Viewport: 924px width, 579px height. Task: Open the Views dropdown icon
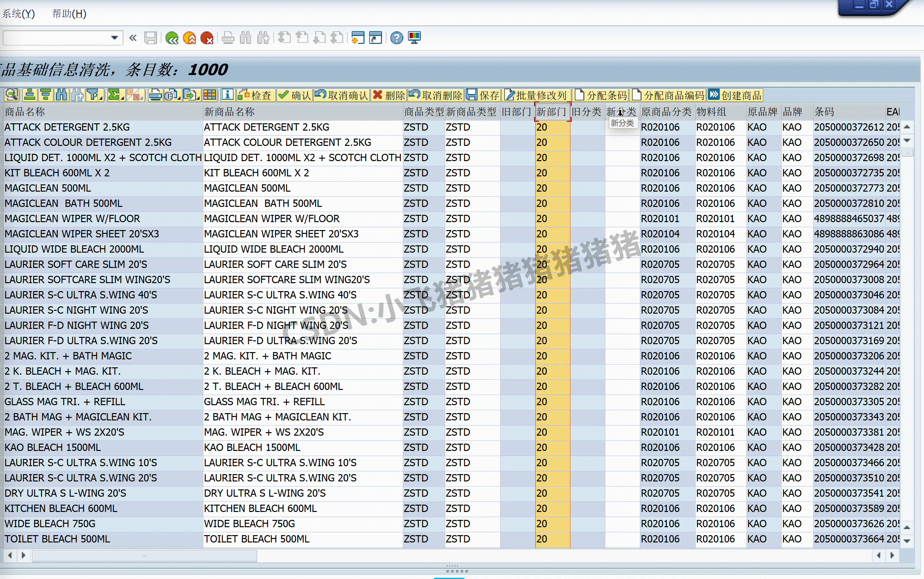pyautogui.click(x=173, y=95)
